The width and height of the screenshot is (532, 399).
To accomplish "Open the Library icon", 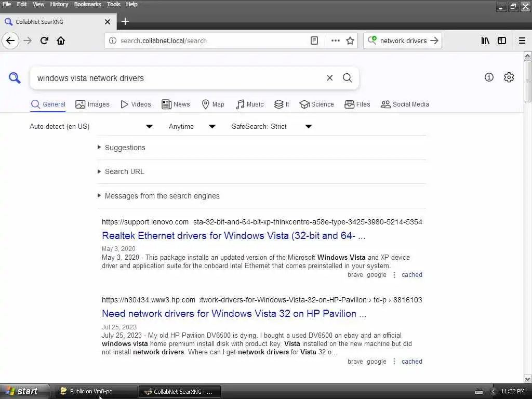I will [x=485, y=41].
